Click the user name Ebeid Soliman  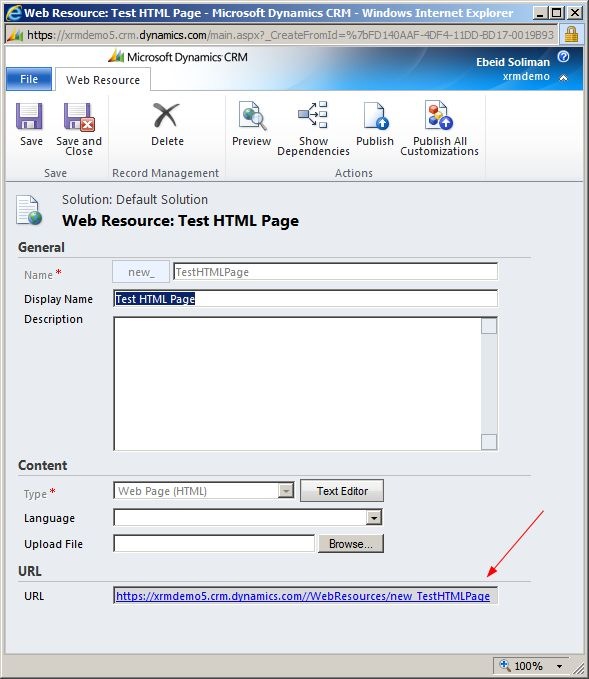pyautogui.click(x=513, y=62)
